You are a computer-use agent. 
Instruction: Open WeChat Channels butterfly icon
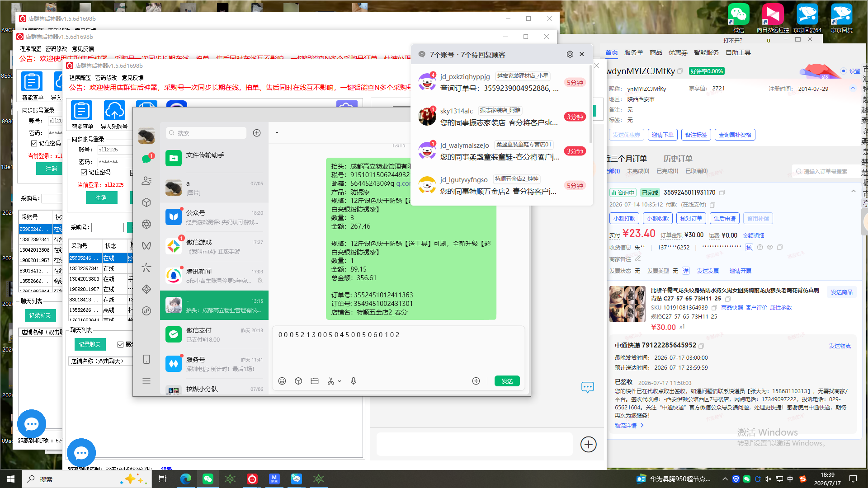(146, 246)
